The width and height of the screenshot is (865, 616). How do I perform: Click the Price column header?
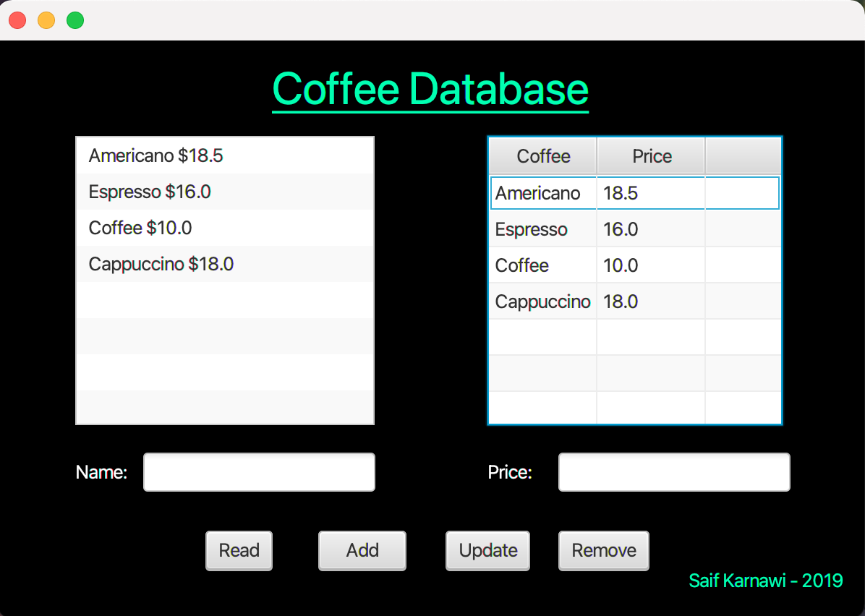(650, 155)
